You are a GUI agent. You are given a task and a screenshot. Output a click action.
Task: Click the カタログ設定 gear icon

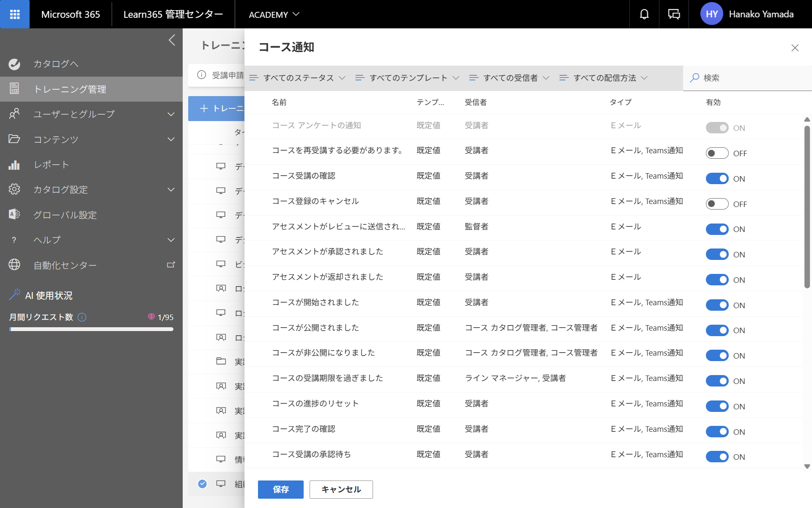(x=14, y=189)
